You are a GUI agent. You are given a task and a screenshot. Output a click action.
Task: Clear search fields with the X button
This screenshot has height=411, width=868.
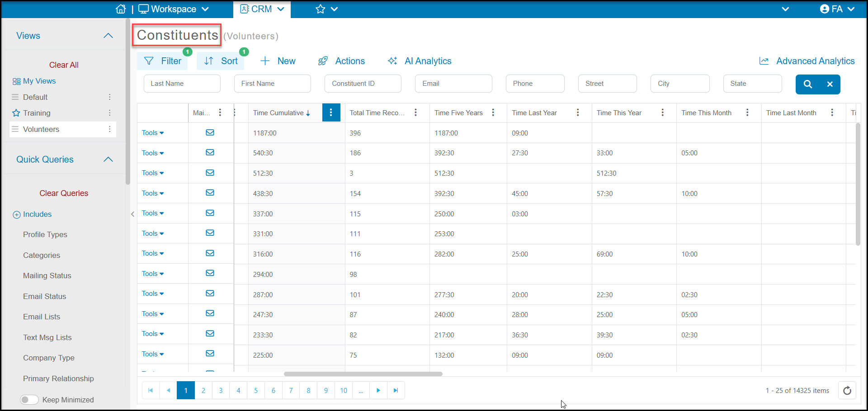830,84
